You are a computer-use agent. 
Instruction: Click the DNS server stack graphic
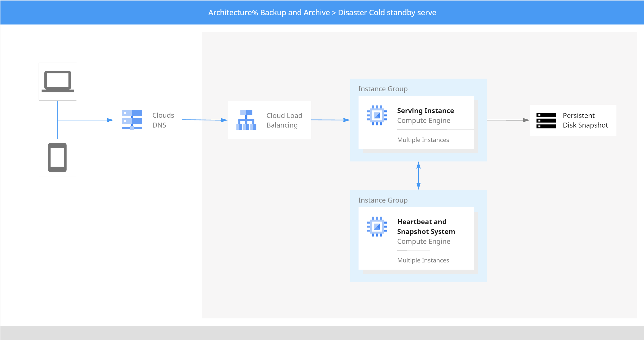(x=132, y=120)
